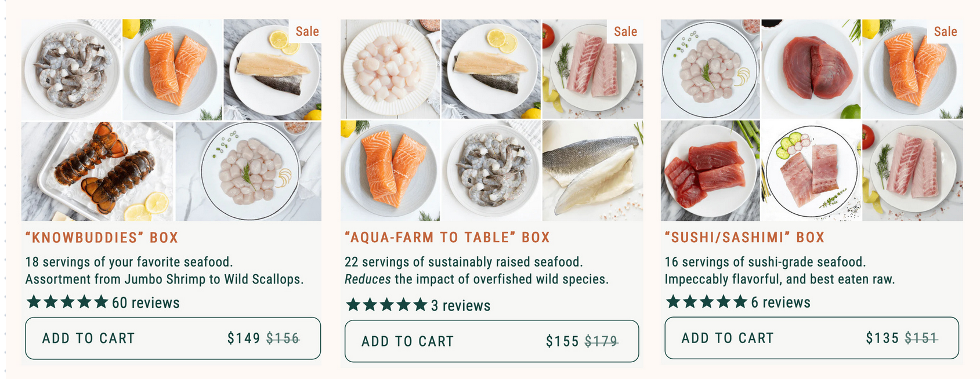Open the "Aqua-Farm to Table" Box title
The height and width of the screenshot is (379, 980).
(447, 238)
